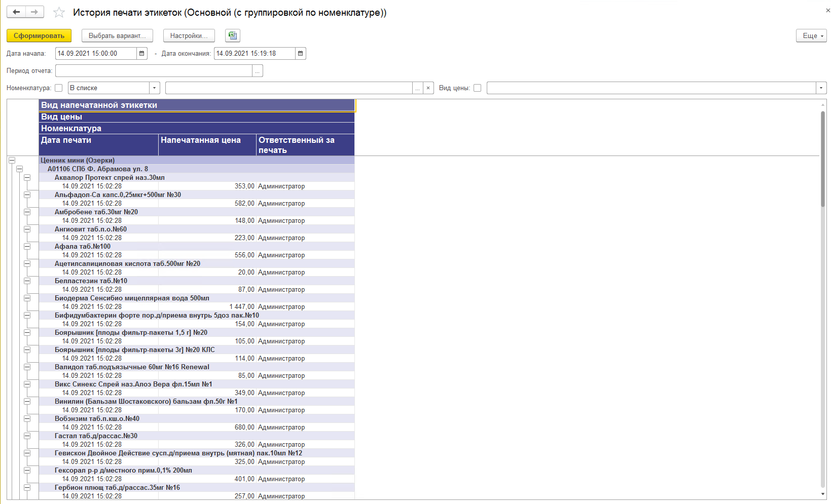
Task: Click the export to spreadsheet icon
Action: click(x=233, y=35)
